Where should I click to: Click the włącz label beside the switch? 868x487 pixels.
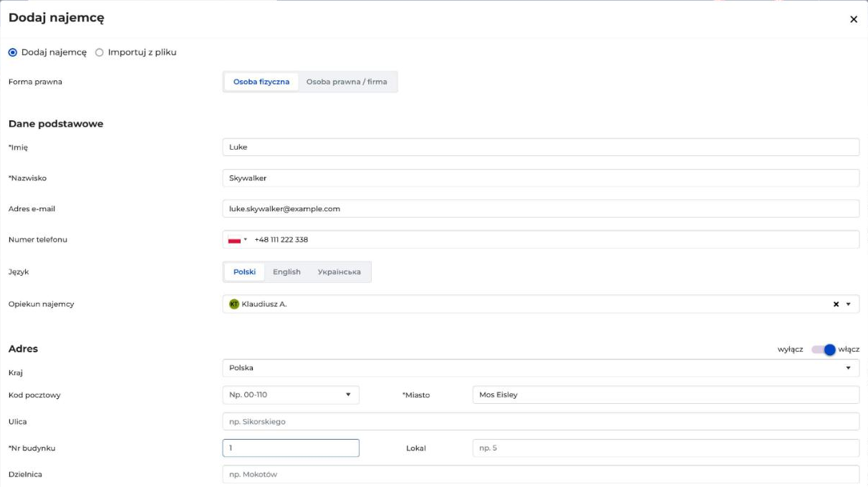[x=849, y=349]
